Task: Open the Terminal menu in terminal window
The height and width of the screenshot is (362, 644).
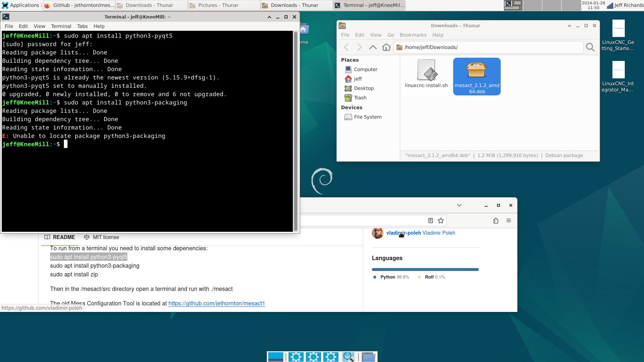Action: 61,26
